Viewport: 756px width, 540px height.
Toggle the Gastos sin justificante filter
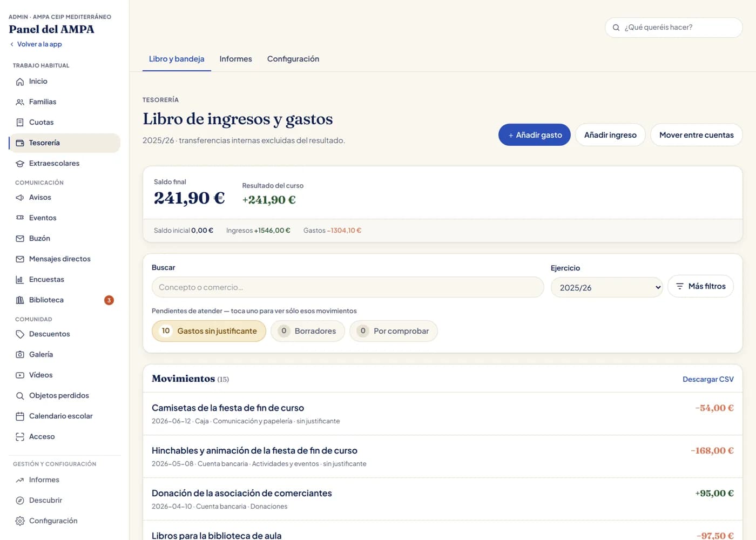point(209,331)
